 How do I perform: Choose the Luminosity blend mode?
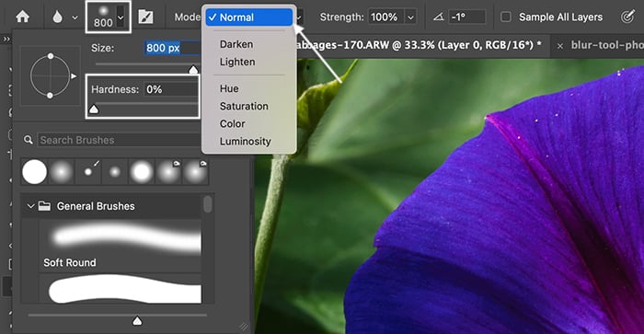tap(246, 142)
